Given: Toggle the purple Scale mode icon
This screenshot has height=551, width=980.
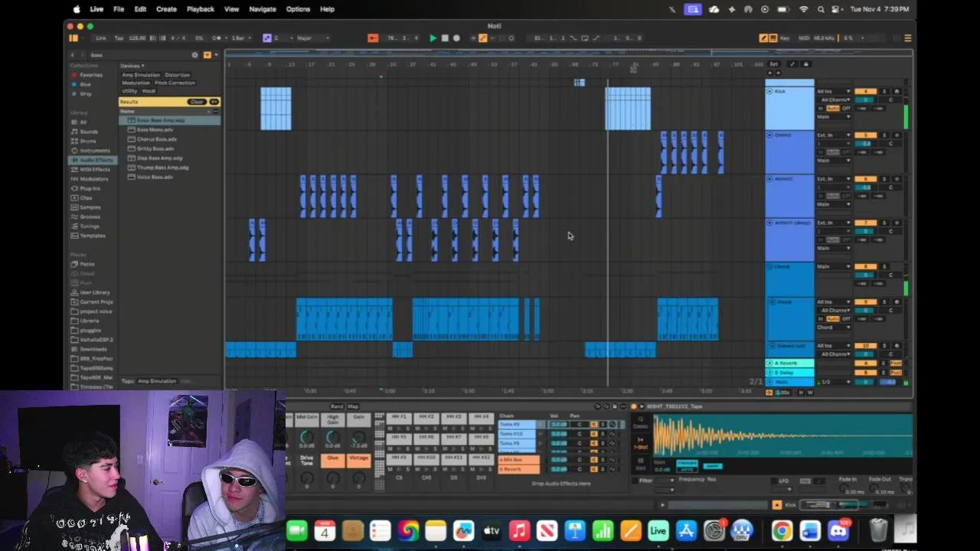Looking at the screenshot, I should pos(266,37).
